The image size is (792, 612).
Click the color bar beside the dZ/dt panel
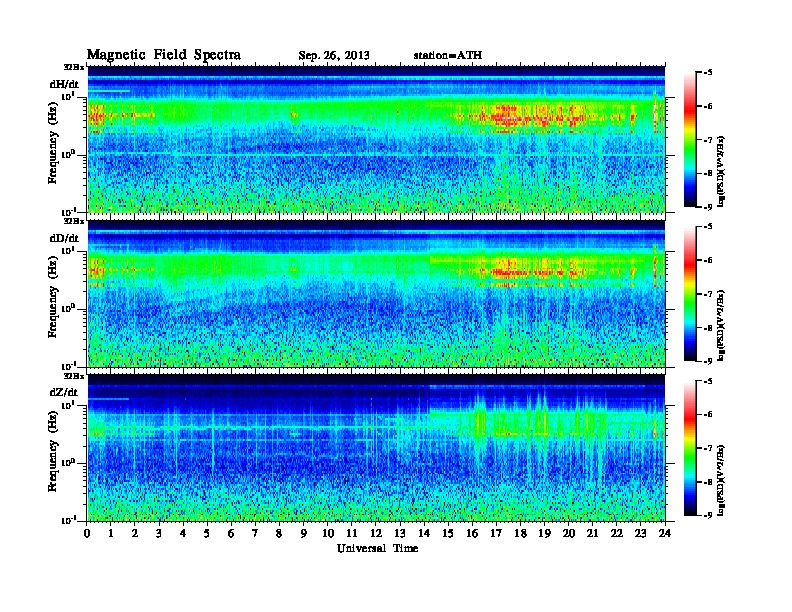click(x=689, y=448)
